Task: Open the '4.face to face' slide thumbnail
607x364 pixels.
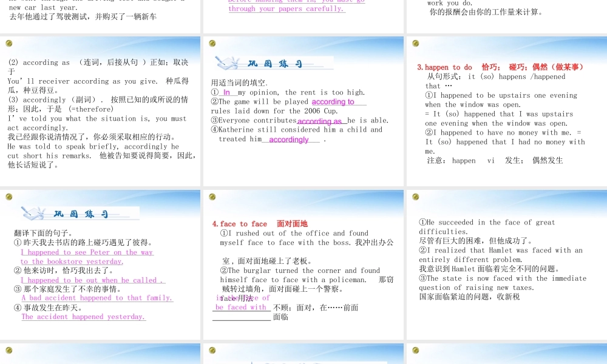Action: (303, 265)
